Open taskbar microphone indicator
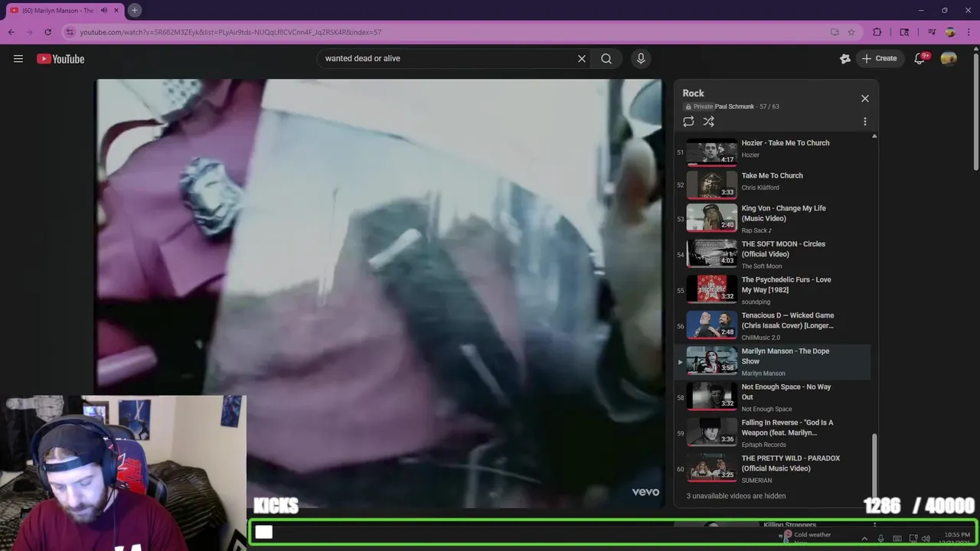The width and height of the screenshot is (980, 551). pos(880,539)
